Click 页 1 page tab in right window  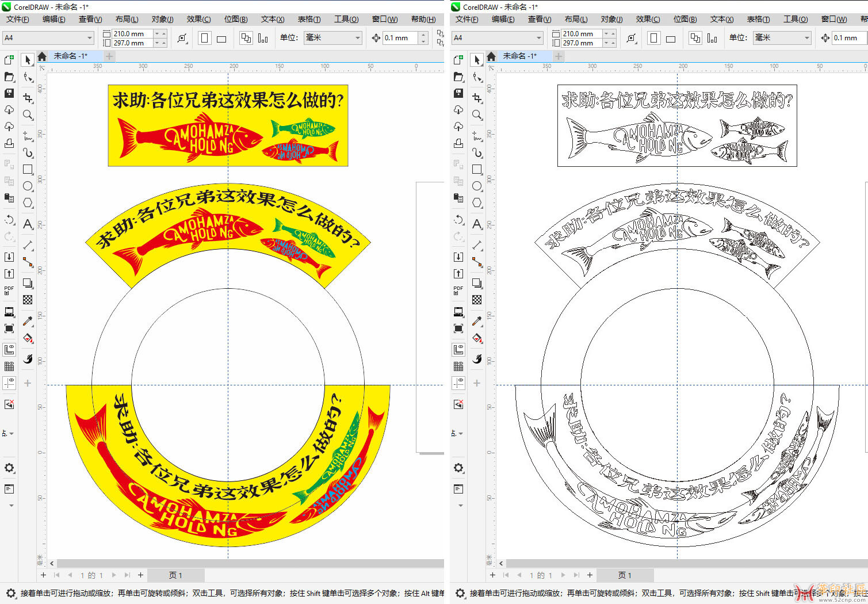click(625, 575)
